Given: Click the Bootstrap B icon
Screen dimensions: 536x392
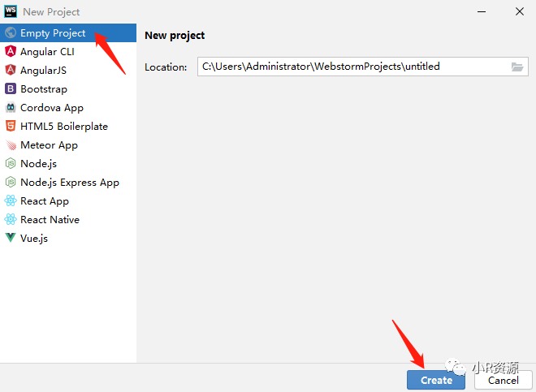Looking at the screenshot, I should [x=11, y=89].
